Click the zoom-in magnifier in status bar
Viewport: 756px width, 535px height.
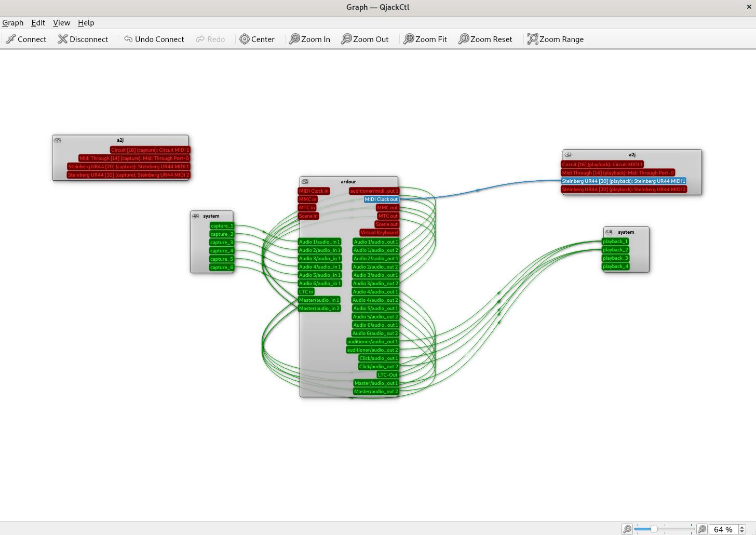(702, 529)
